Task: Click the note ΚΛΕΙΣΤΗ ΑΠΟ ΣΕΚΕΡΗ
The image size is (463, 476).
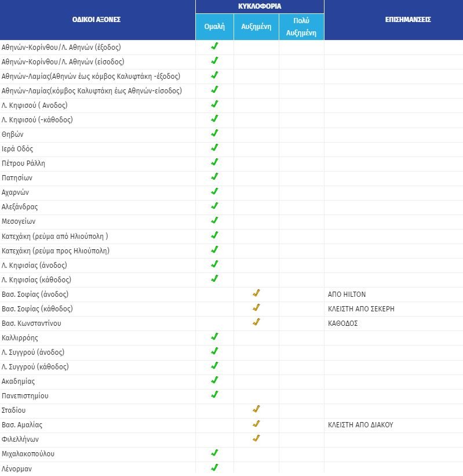Action: 361,309
